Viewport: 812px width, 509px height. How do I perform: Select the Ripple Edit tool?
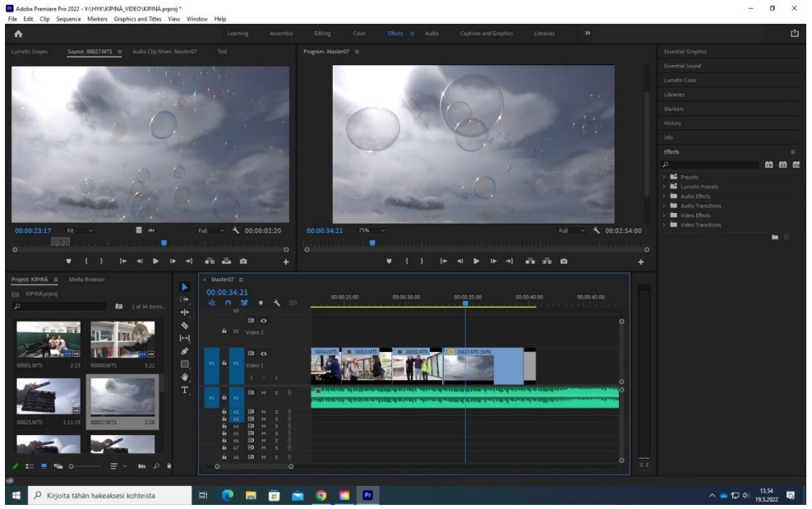coord(185,312)
